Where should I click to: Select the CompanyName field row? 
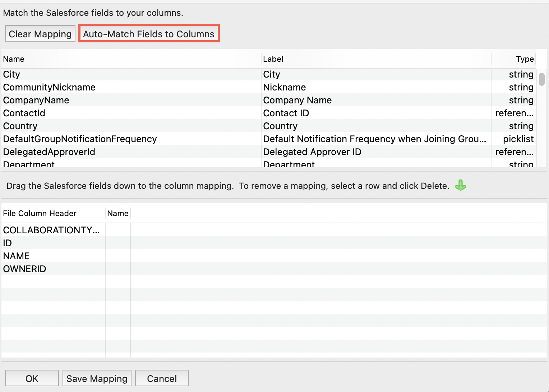coord(269,100)
